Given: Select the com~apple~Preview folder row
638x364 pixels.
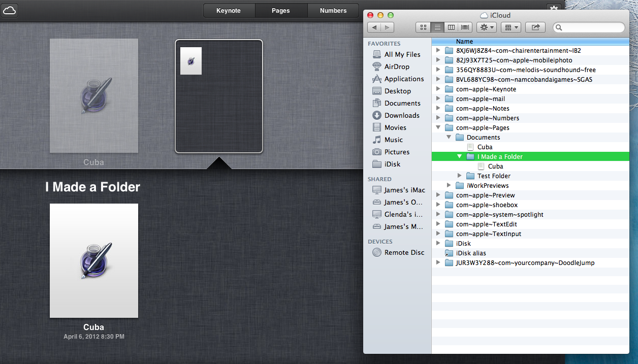Looking at the screenshot, I should 530,195.
